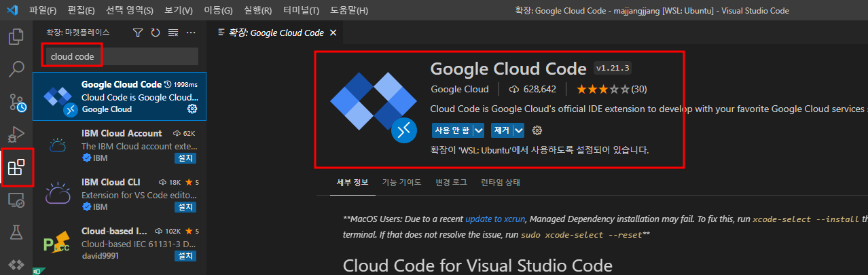Install the IBM Cloud CLI extension
868x275 pixels.
click(185, 206)
